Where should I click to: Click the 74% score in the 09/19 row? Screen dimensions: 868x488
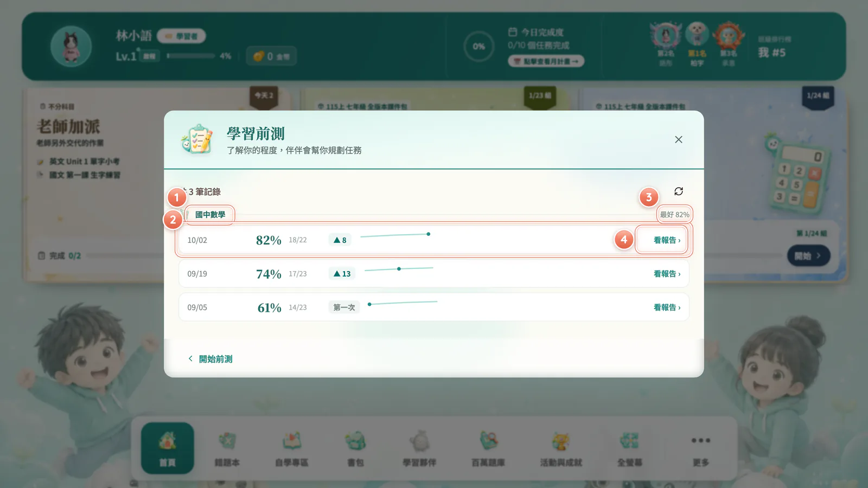click(x=269, y=274)
